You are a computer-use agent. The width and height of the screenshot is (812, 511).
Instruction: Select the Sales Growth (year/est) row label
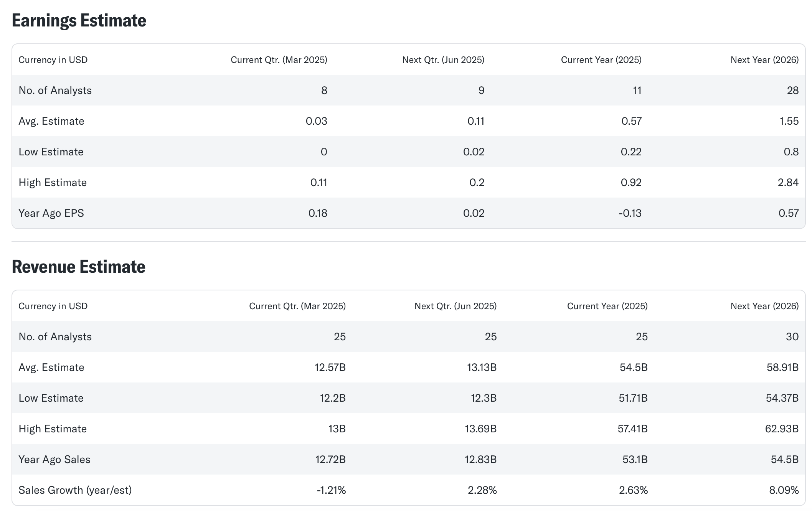[x=75, y=490]
